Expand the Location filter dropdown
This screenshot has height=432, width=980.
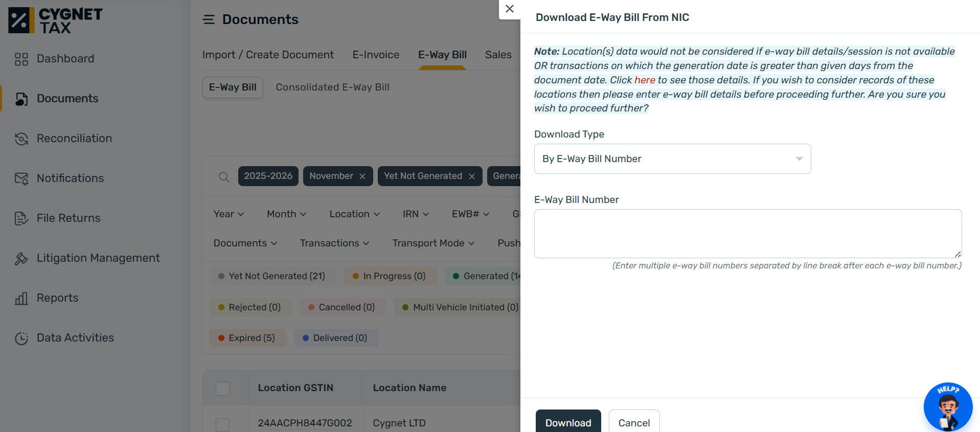(354, 214)
